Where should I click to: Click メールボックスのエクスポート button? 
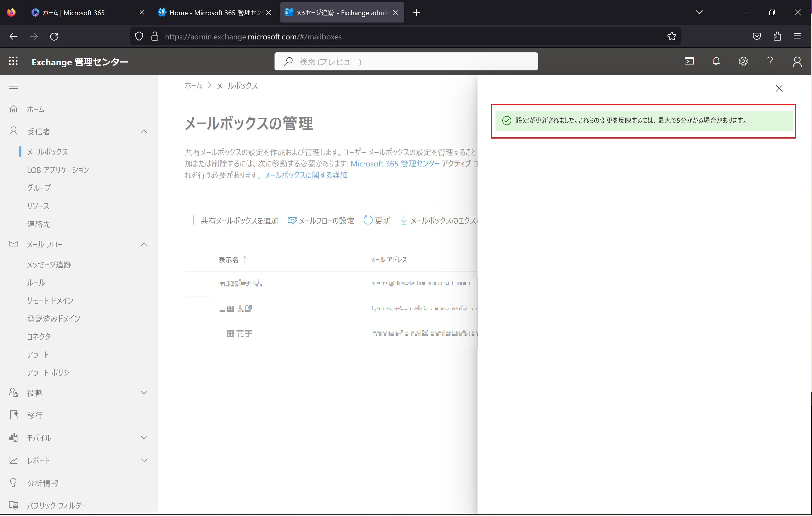tap(439, 221)
